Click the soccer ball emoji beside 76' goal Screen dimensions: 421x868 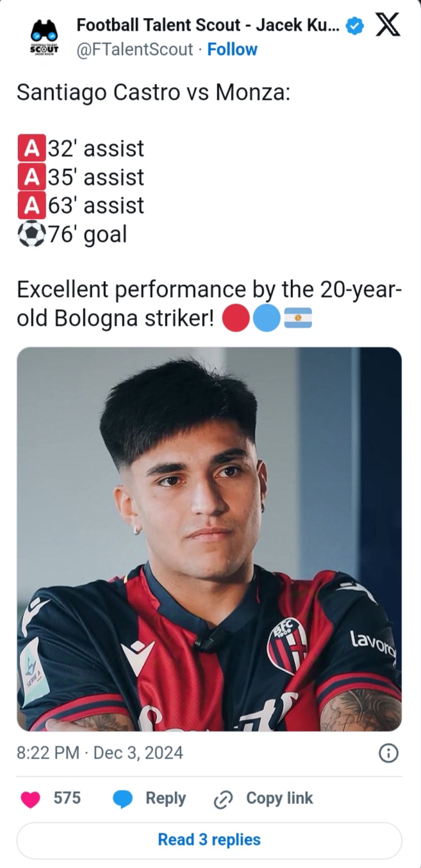(31, 234)
